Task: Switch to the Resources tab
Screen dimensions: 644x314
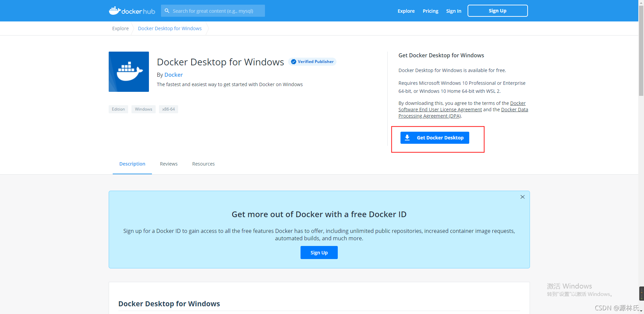Action: pyautogui.click(x=203, y=164)
